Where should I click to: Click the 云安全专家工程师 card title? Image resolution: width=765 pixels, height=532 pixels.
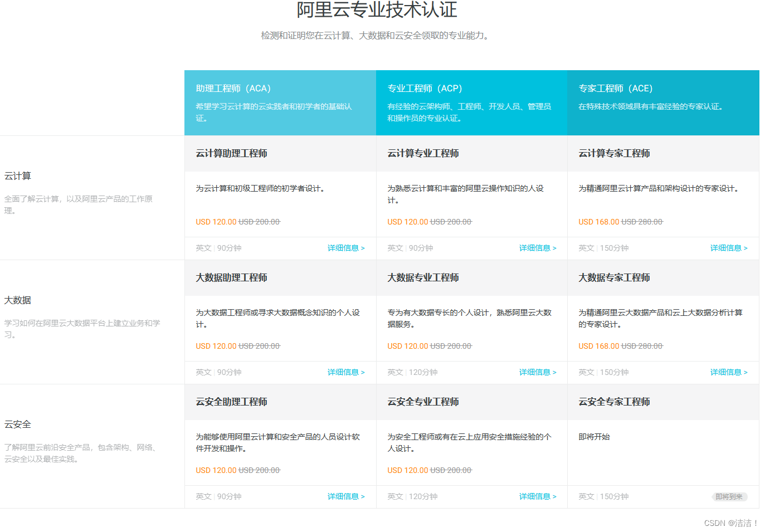614,402
